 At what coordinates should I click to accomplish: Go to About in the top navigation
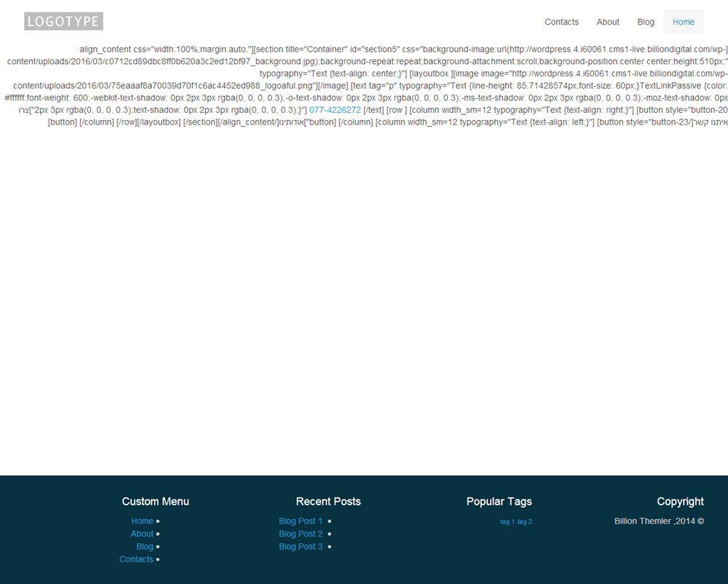pos(608,22)
